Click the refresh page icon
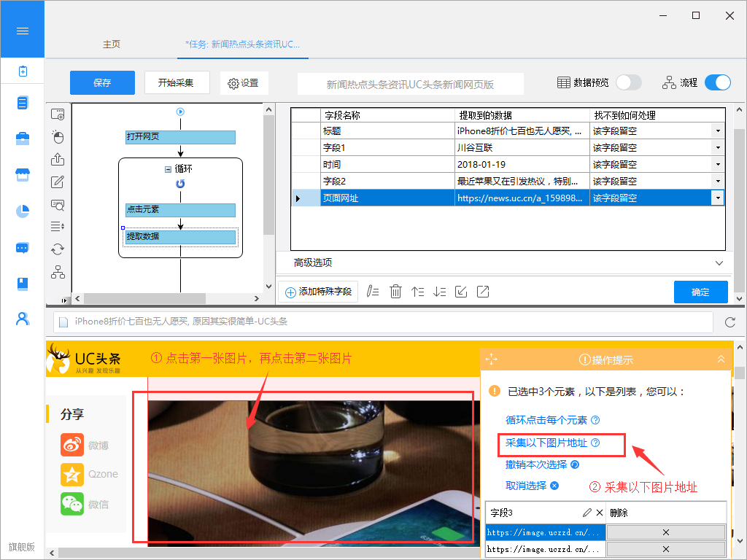 point(729,322)
